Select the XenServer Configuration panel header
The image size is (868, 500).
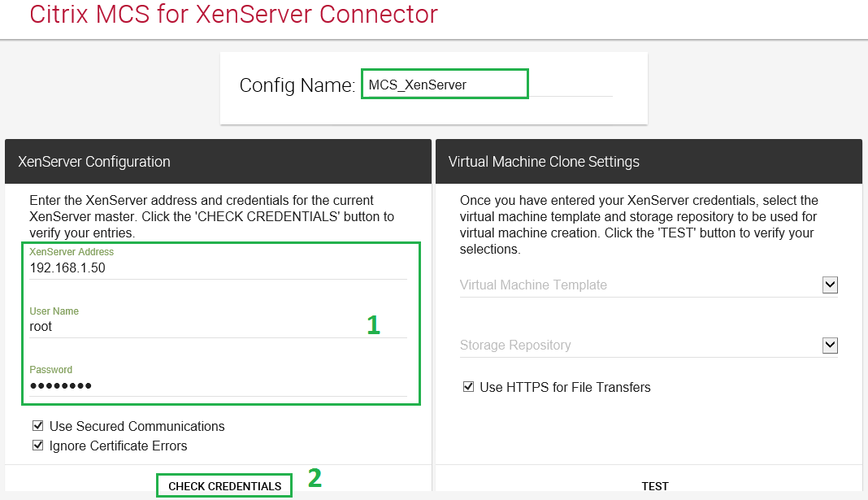click(x=94, y=162)
